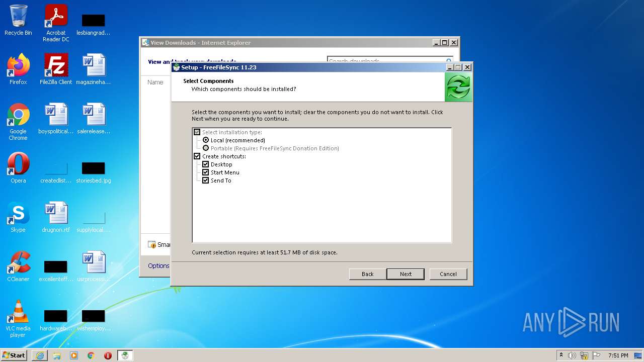Open Windows Explorer from the taskbar

point(57,355)
